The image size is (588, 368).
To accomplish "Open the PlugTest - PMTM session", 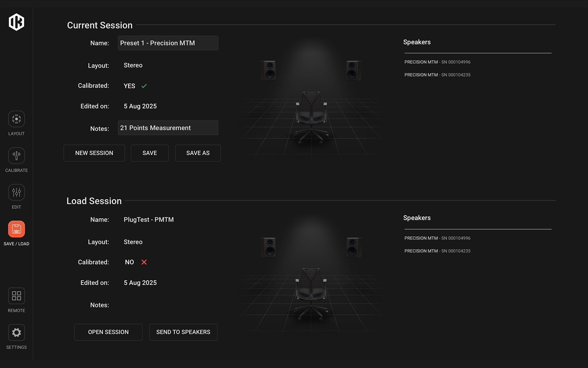I will [x=108, y=332].
